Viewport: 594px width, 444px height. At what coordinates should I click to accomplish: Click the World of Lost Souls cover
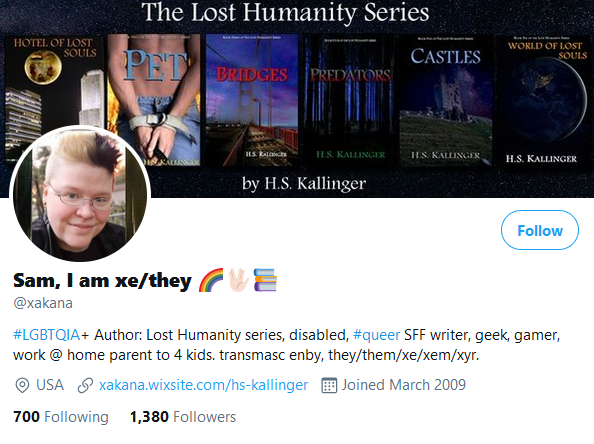click(544, 100)
